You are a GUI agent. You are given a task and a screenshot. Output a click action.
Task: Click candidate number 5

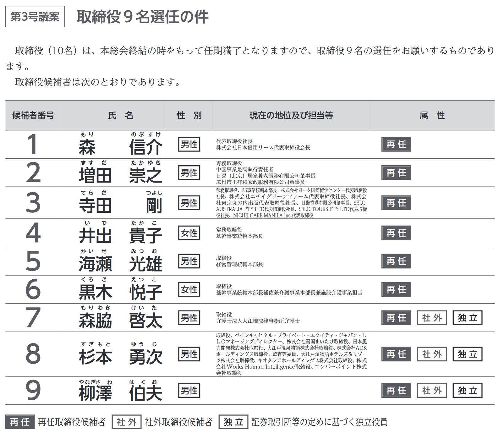(x=33, y=261)
